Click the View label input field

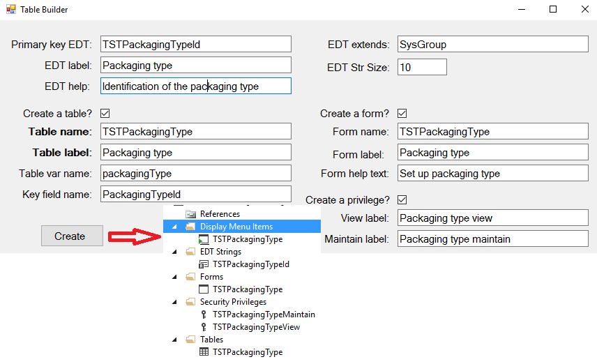pyautogui.click(x=492, y=218)
